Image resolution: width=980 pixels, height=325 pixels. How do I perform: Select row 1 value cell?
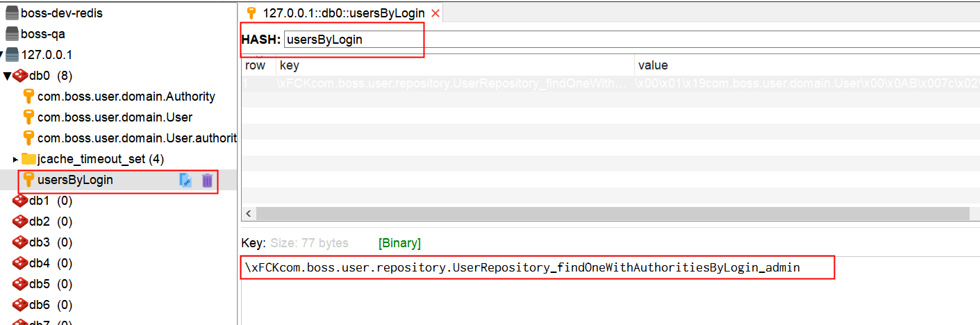tap(807, 83)
